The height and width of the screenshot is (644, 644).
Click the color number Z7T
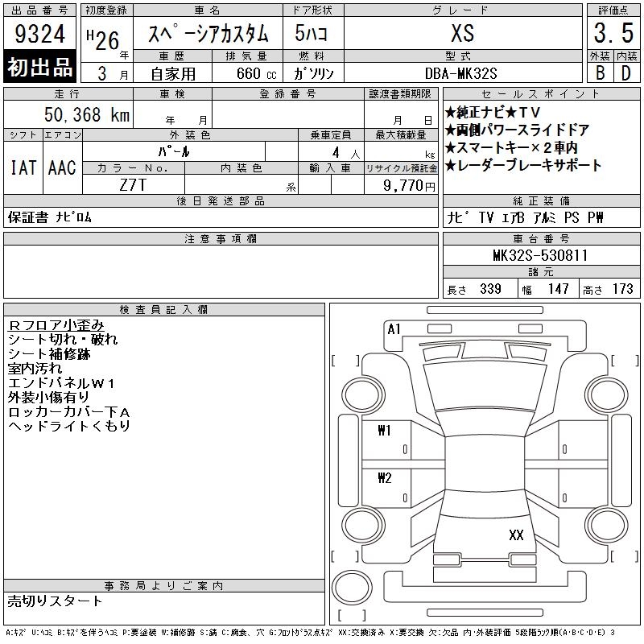coord(133,185)
